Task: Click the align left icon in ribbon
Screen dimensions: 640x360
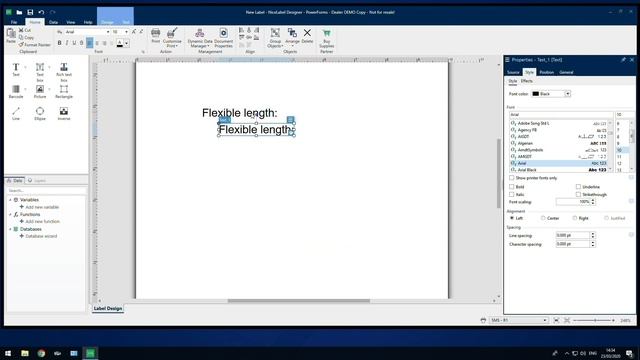Action: click(90, 43)
